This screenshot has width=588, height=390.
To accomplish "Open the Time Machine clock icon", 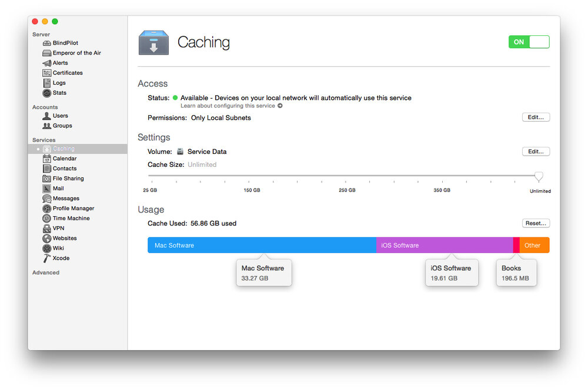I will 47,218.
